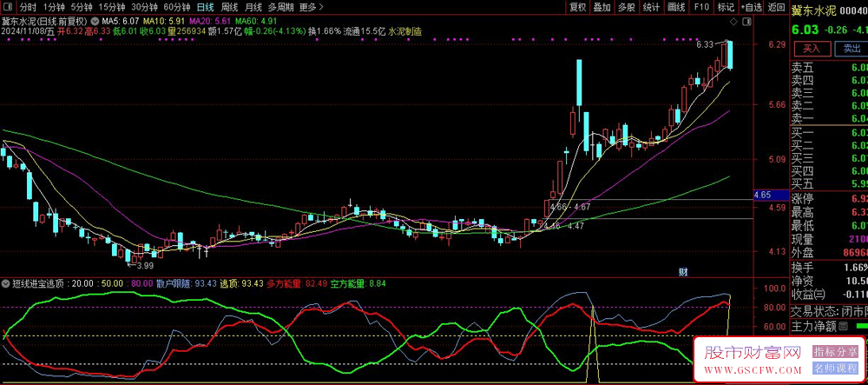
Task: Click the 财 marker on the chart
Action: pyautogui.click(x=683, y=272)
